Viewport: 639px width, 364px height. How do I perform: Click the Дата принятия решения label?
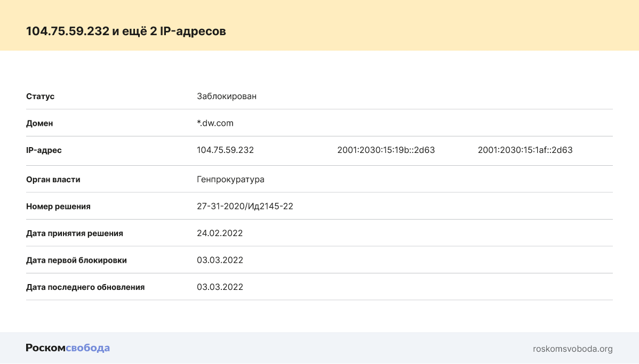coord(75,233)
